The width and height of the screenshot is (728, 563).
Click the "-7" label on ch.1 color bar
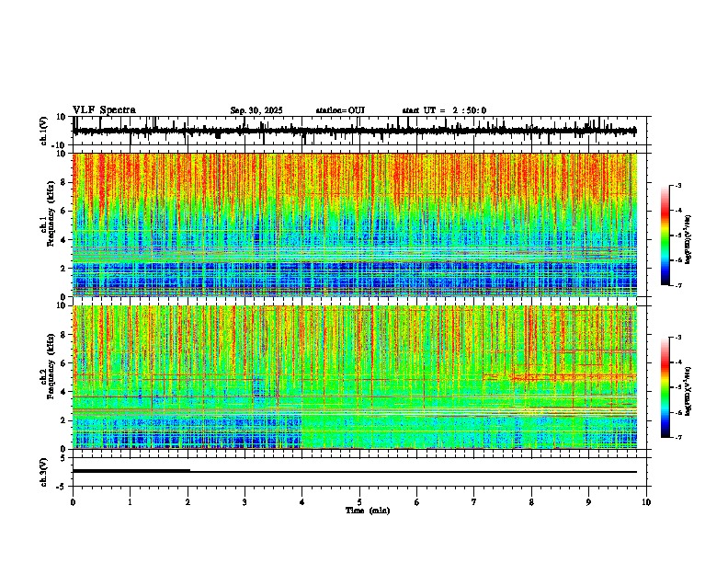tap(678, 285)
